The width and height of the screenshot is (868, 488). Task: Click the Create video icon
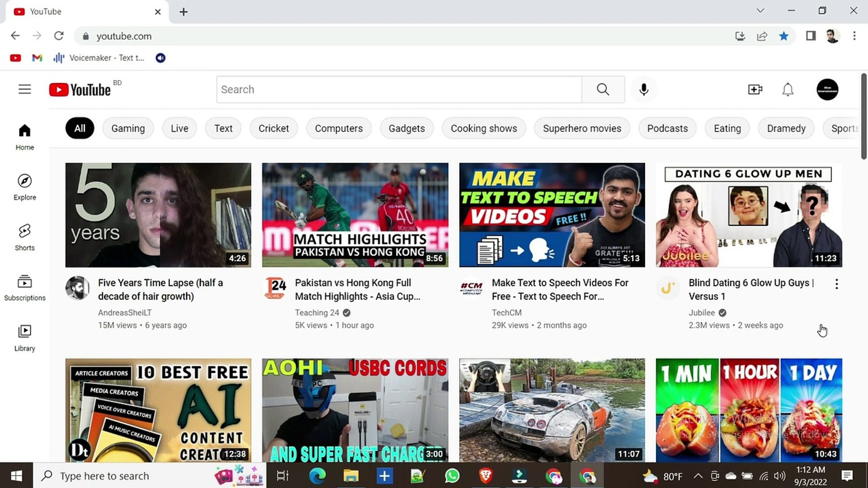coord(755,89)
